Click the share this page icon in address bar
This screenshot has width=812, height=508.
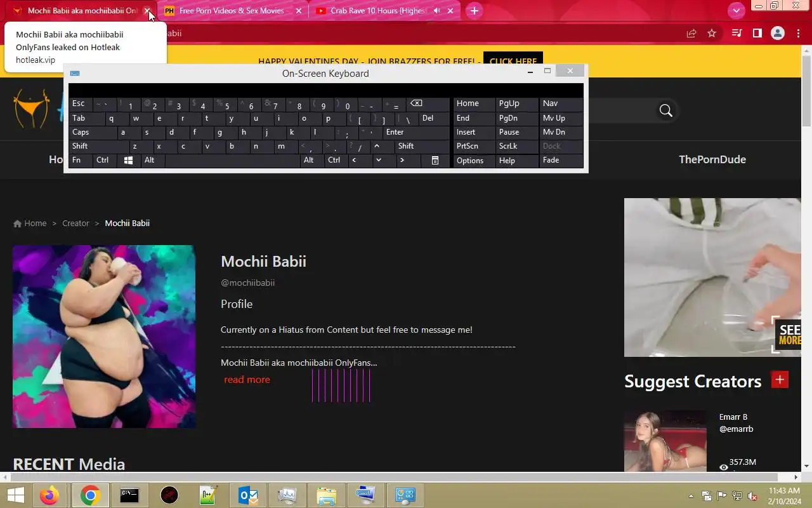click(691, 34)
